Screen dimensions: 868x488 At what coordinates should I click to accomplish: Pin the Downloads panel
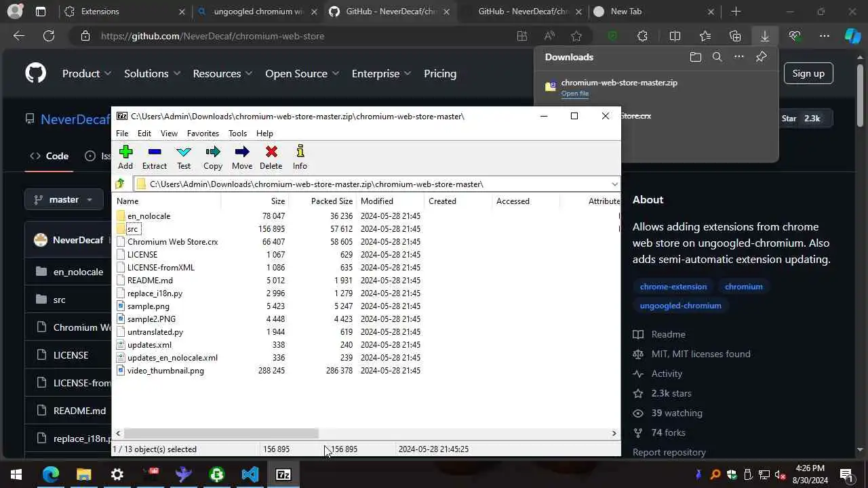tap(761, 57)
